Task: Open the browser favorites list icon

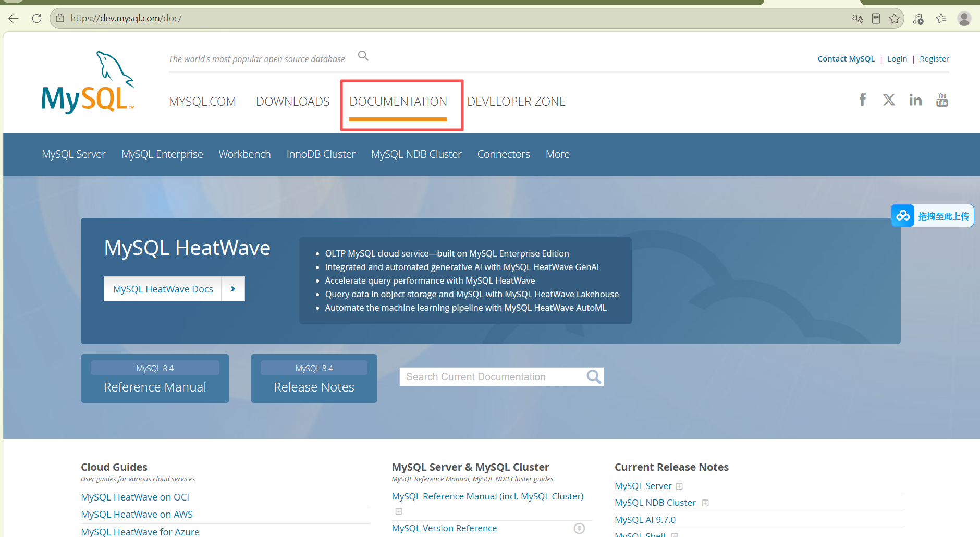Action: pyautogui.click(x=941, y=19)
